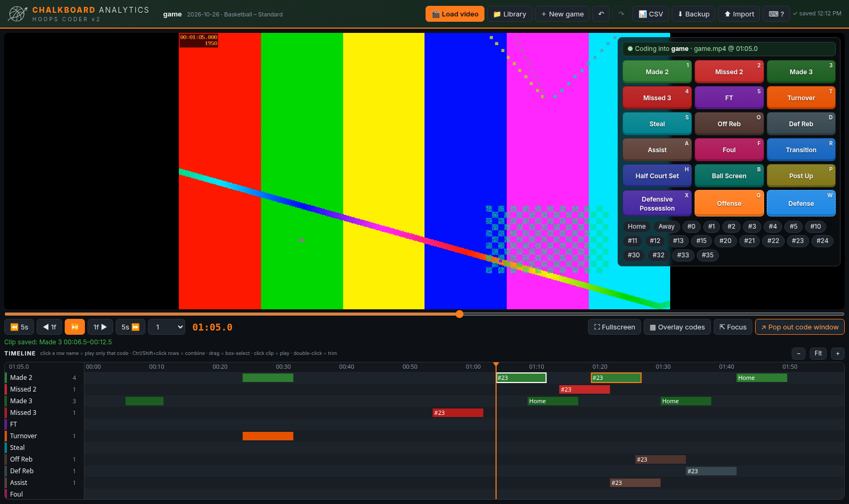The image size is (849, 504).
Task: Rewind 5 seconds with 5s back button
Action: (19, 327)
